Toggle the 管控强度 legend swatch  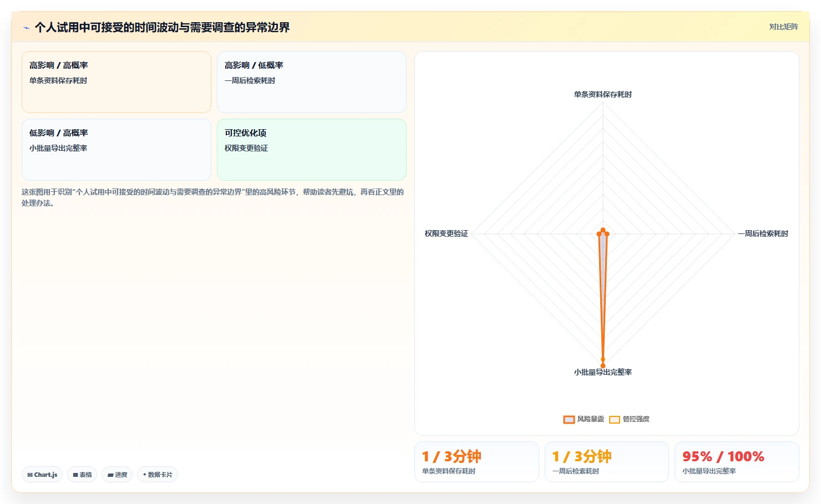click(x=614, y=419)
